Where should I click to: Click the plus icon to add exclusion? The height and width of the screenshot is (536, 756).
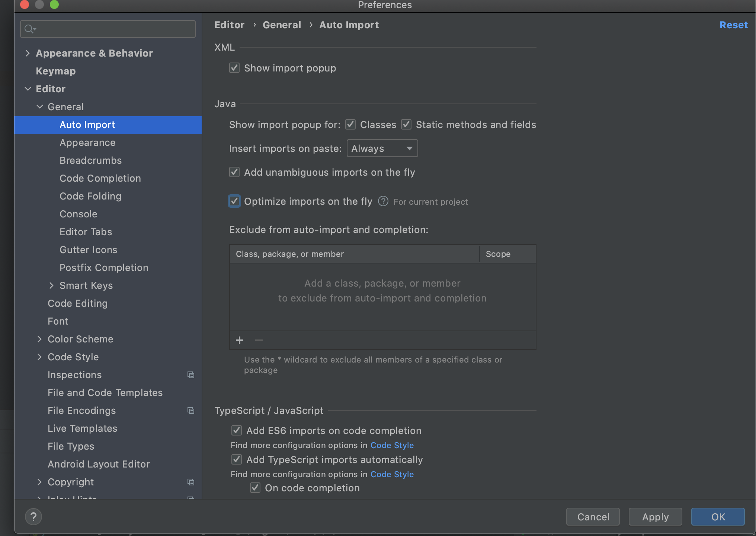click(240, 340)
